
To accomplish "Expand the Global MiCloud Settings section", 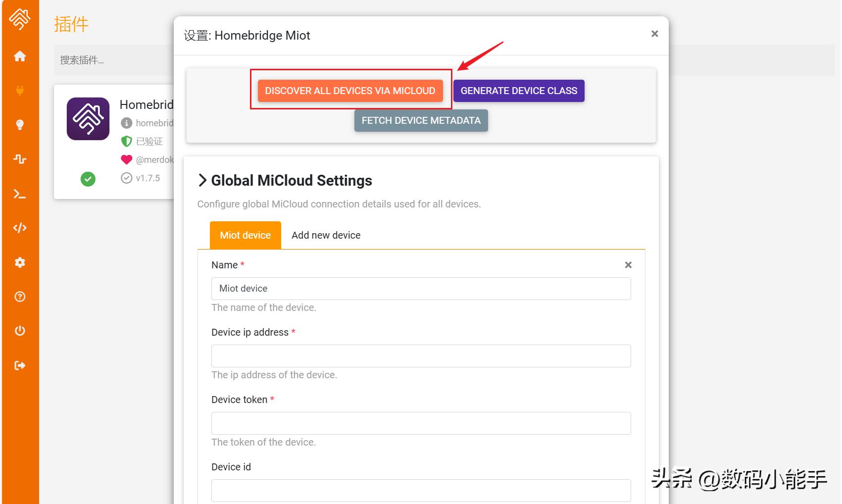I will pos(285,180).
